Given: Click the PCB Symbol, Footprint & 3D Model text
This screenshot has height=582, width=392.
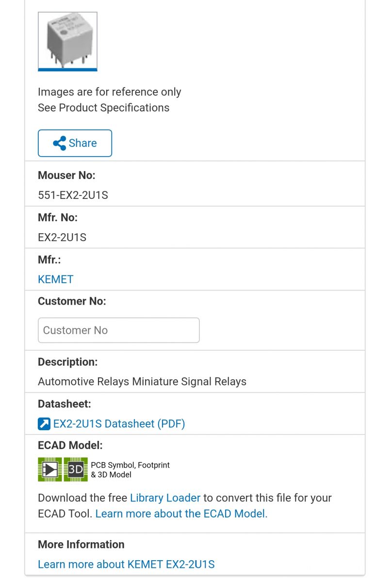Looking at the screenshot, I should click(x=130, y=469).
